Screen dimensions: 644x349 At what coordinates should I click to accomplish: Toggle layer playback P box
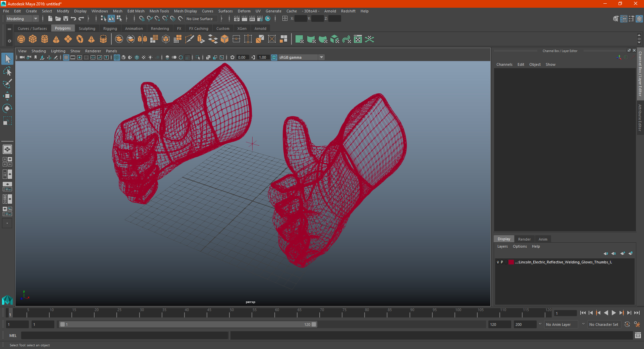[502, 262]
